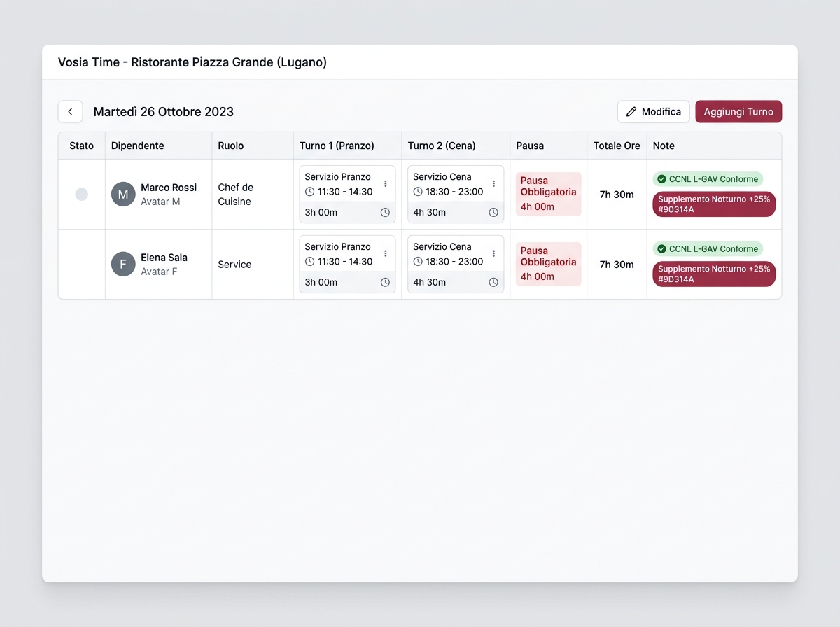Click the Aggiungi Turno button
The image size is (840, 627).
(738, 112)
